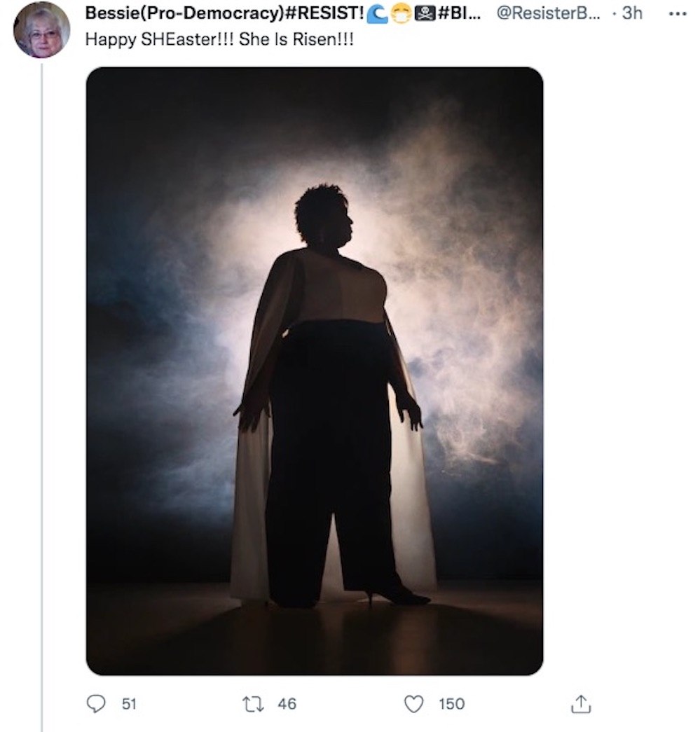Click the like count 150
Screen dimensions: 700x732
pyautogui.click(x=451, y=704)
